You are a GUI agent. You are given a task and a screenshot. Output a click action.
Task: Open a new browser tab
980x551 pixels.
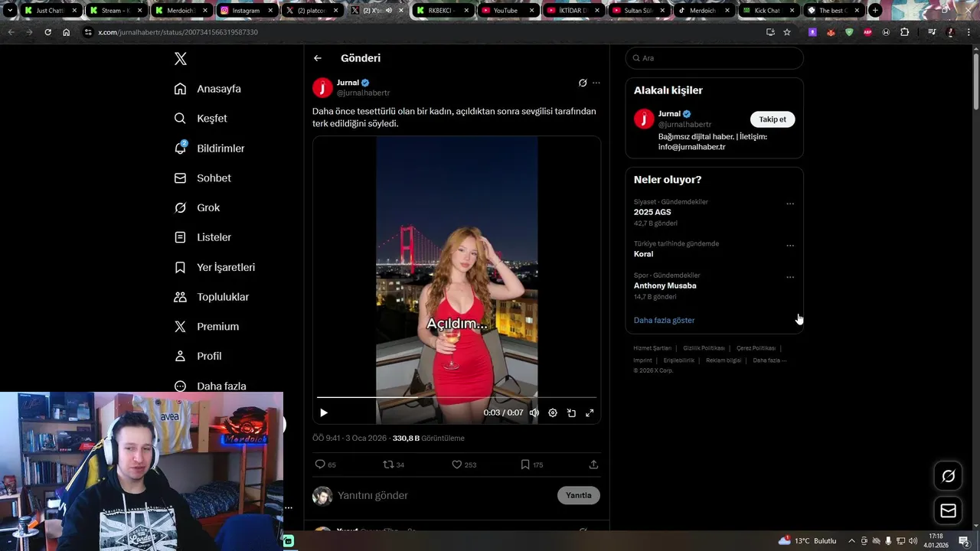(x=874, y=11)
